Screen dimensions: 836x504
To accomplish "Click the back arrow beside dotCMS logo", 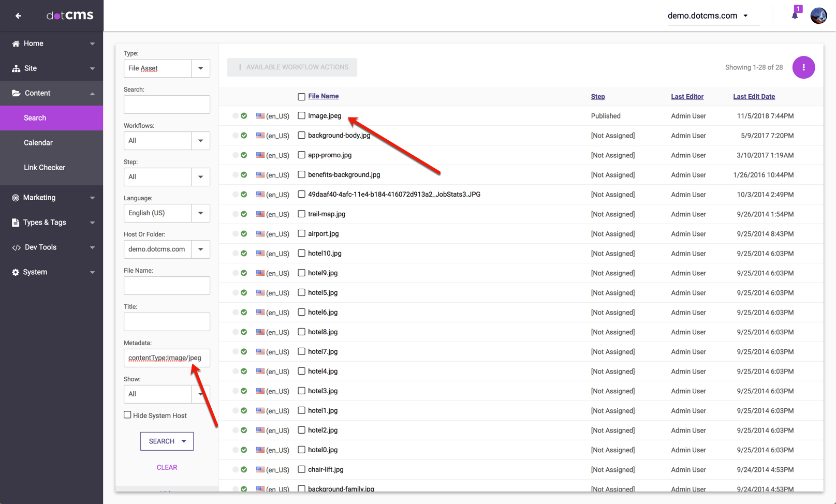I will point(18,16).
